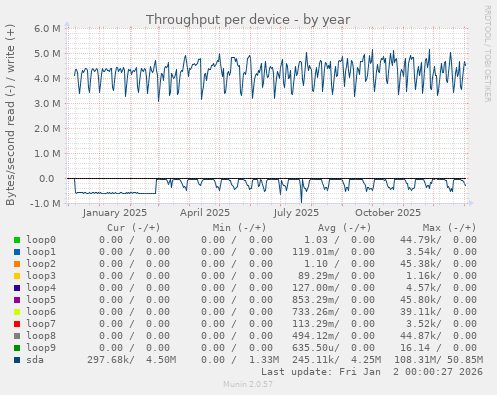Click the Munin 2.0.57 version text
Image resolution: width=497 pixels, height=395 pixels.
[248, 384]
